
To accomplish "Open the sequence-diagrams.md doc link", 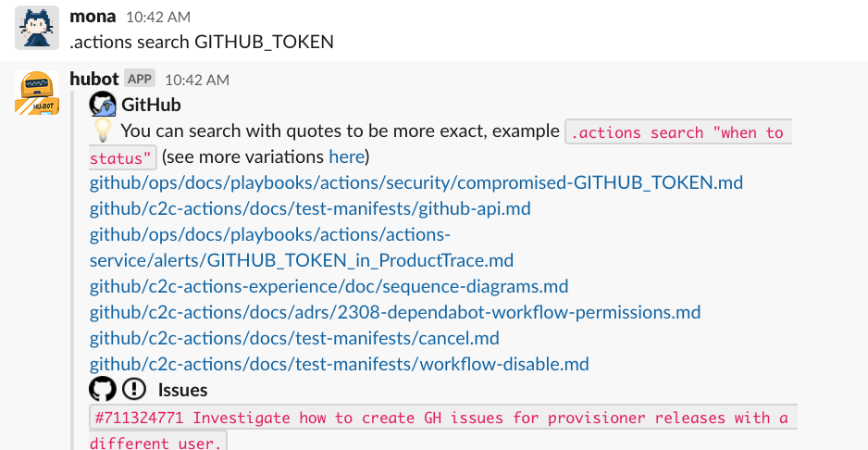I will [x=329, y=286].
